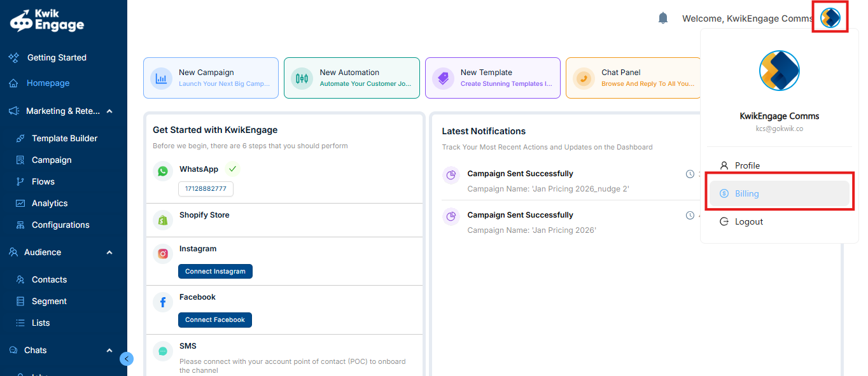This screenshot has height=376, width=868.
Task: Click the 'Jan Pricing 2026_nudge 2' notification icon
Action: pyautogui.click(x=451, y=175)
